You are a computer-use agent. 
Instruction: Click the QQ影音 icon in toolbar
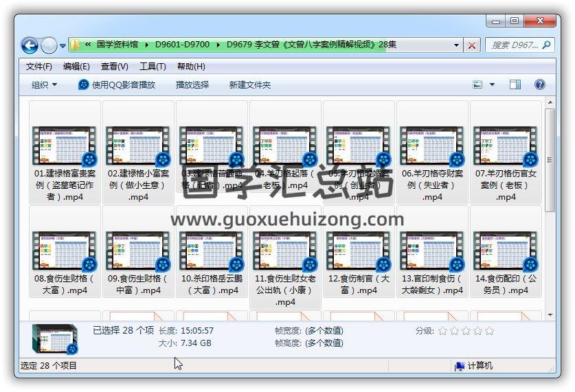click(x=84, y=85)
